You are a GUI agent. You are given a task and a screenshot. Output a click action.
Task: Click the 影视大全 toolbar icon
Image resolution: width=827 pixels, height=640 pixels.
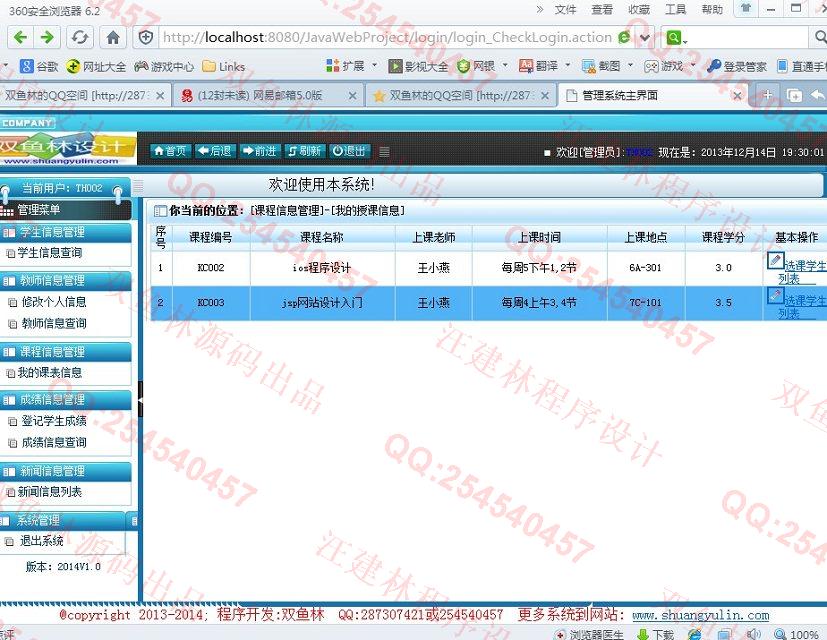[x=418, y=66]
